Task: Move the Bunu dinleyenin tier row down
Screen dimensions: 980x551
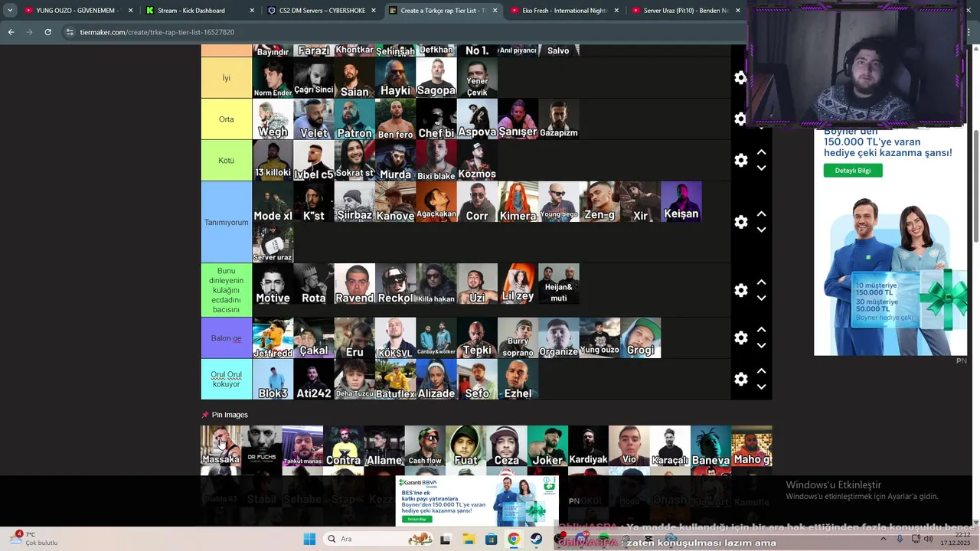Action: click(x=761, y=298)
